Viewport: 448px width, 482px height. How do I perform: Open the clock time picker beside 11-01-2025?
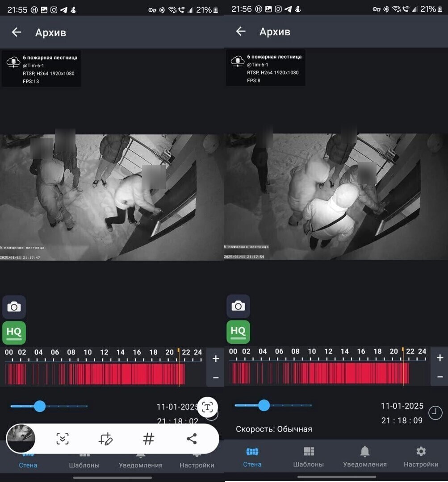pos(435,413)
